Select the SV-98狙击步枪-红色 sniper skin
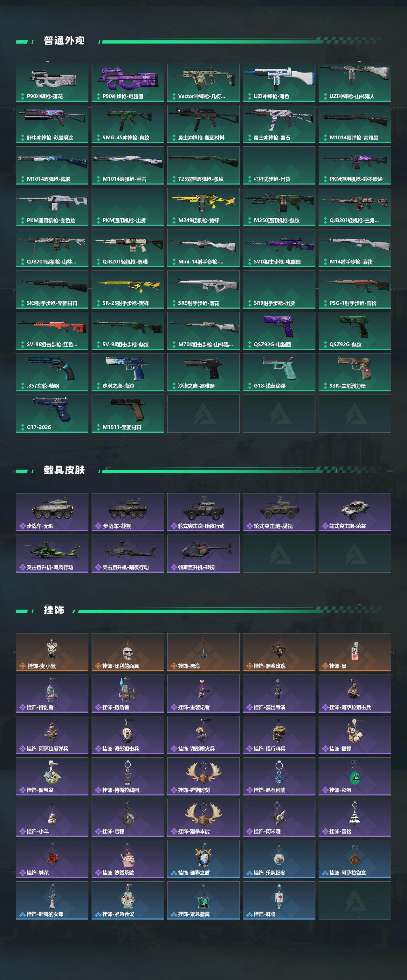 tap(52, 331)
